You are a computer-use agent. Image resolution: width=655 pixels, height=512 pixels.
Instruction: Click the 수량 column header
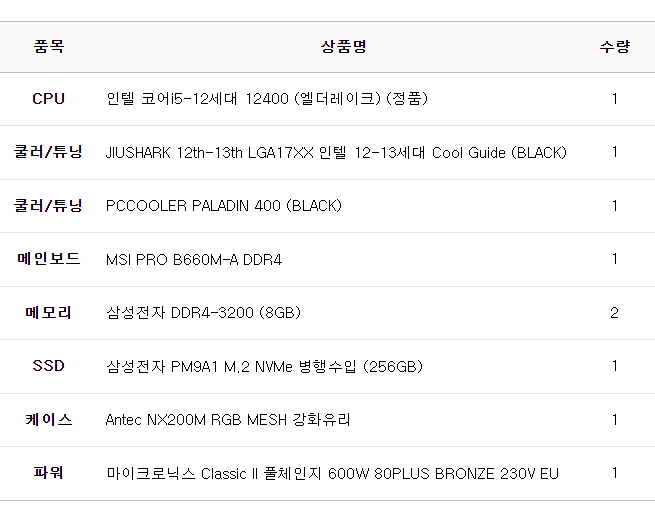pos(614,46)
